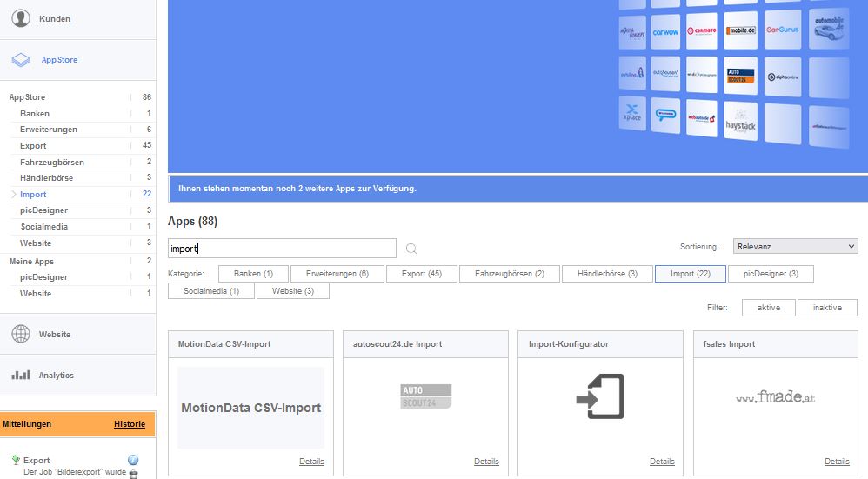The image size is (868, 479).
Task: Click the mobile.de tile in the banner
Action: (741, 30)
